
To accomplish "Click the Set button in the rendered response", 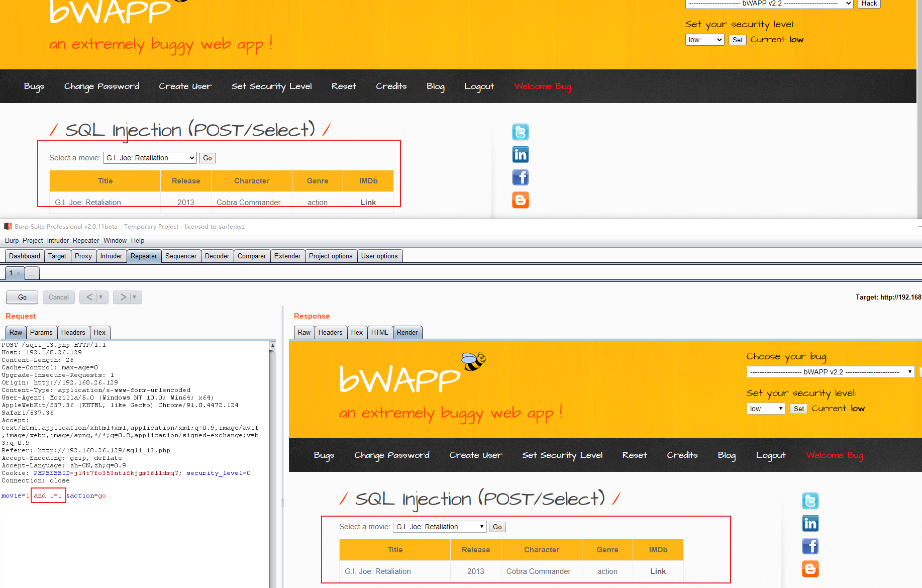I will [x=799, y=409].
